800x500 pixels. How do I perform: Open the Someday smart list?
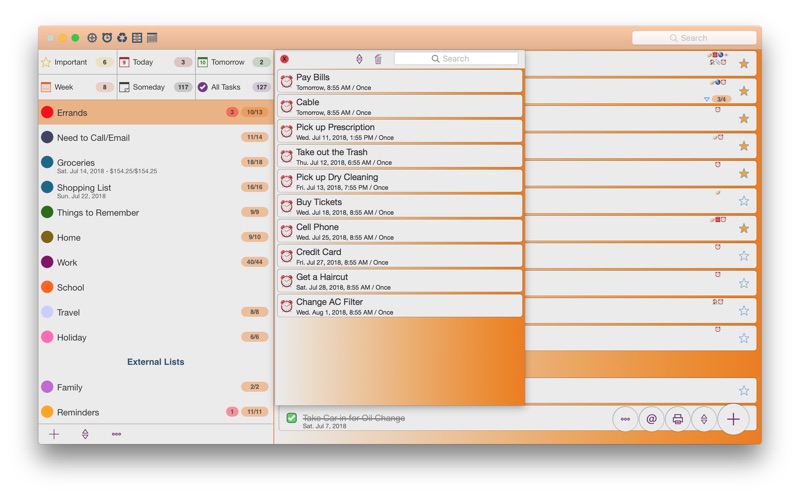pyautogui.click(x=156, y=87)
